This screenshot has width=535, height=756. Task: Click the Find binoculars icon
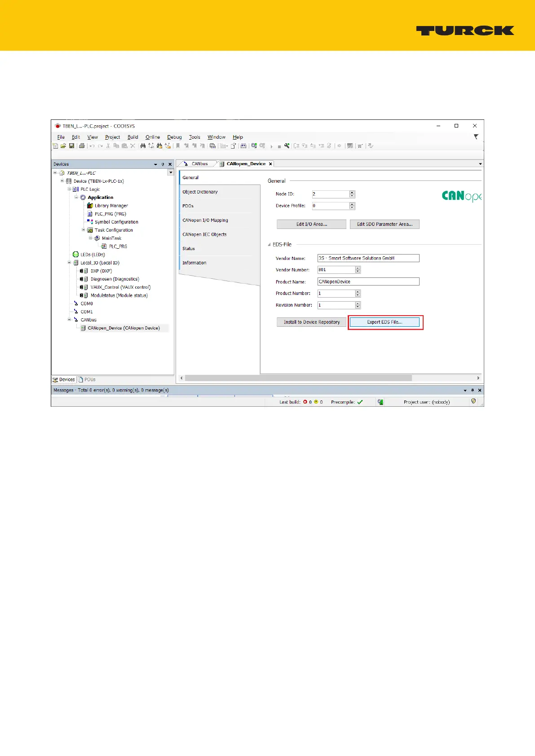143,146
